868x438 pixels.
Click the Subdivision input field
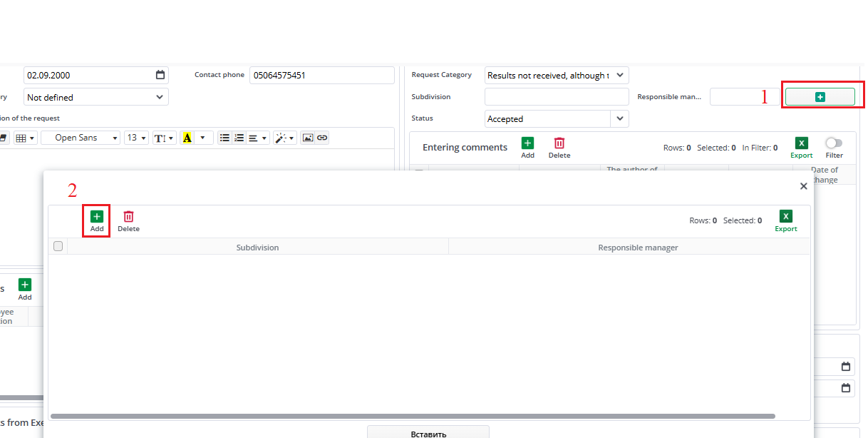point(557,96)
